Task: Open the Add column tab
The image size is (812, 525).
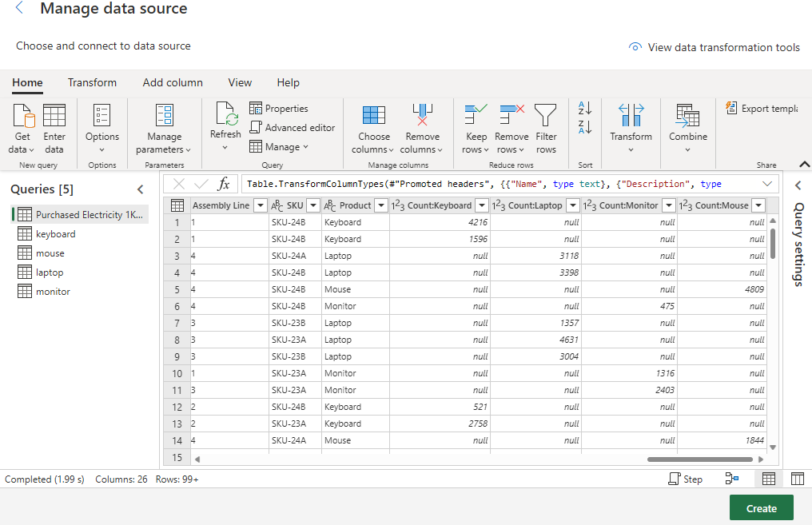Action: (x=173, y=82)
